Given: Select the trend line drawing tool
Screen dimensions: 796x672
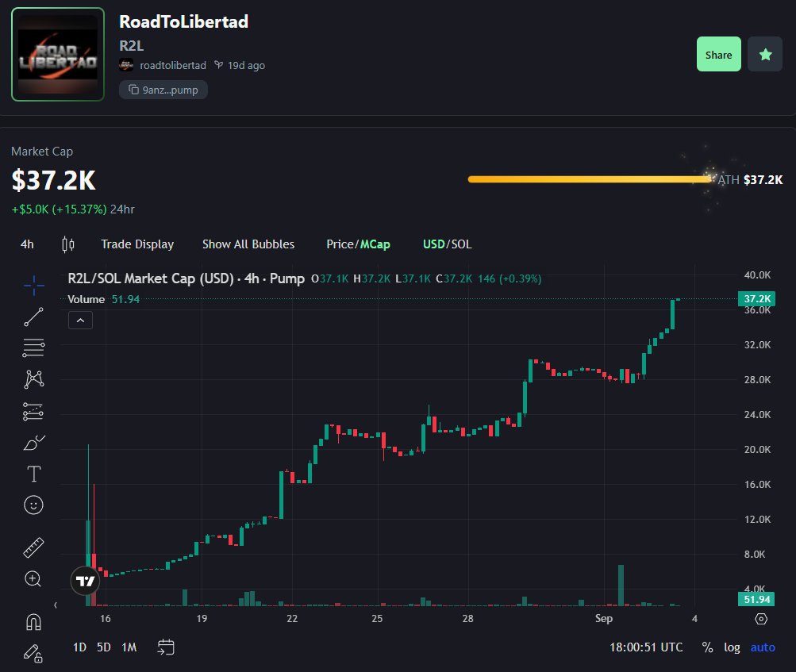Looking at the screenshot, I should coord(33,317).
